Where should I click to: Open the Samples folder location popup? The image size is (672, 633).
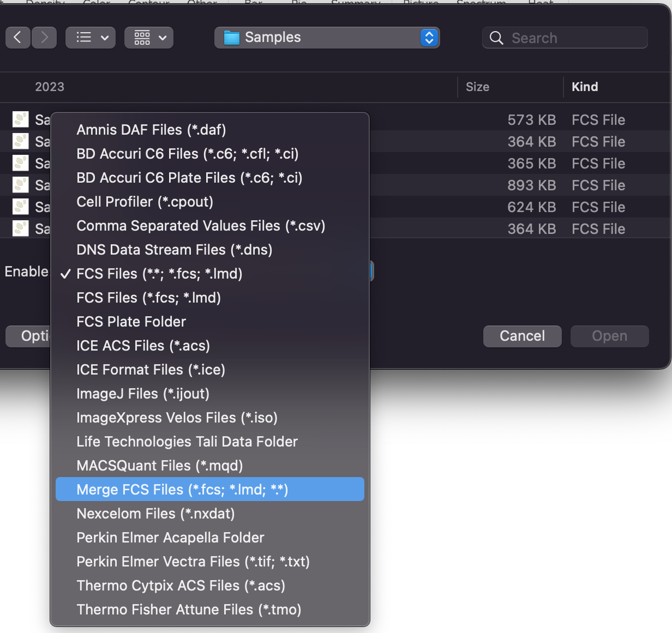(x=327, y=38)
